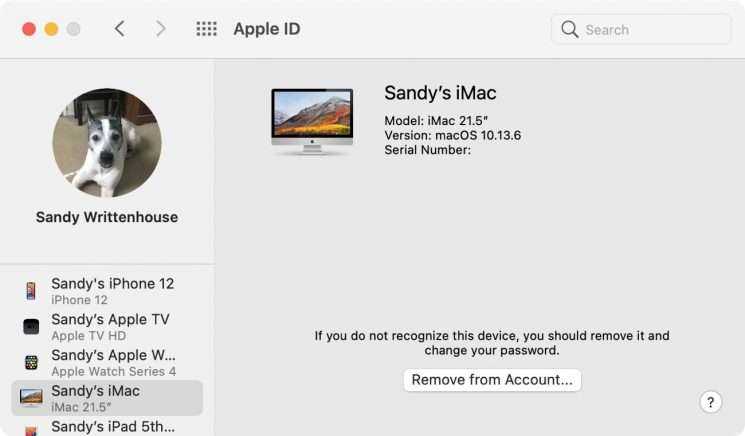The width and height of the screenshot is (745, 436).
Task: Click the Apple Watch Series 4 subtitle
Action: [114, 371]
